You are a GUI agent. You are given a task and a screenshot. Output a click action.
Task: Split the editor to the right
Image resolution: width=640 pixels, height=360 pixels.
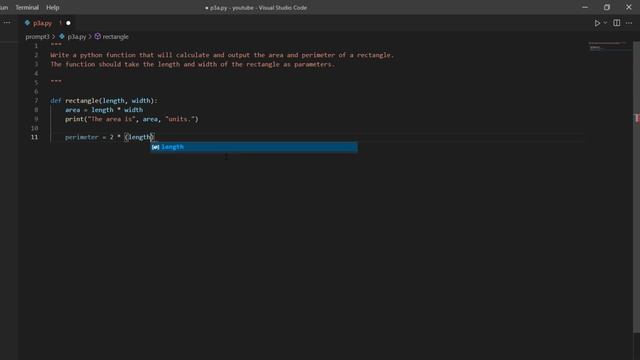(617, 23)
